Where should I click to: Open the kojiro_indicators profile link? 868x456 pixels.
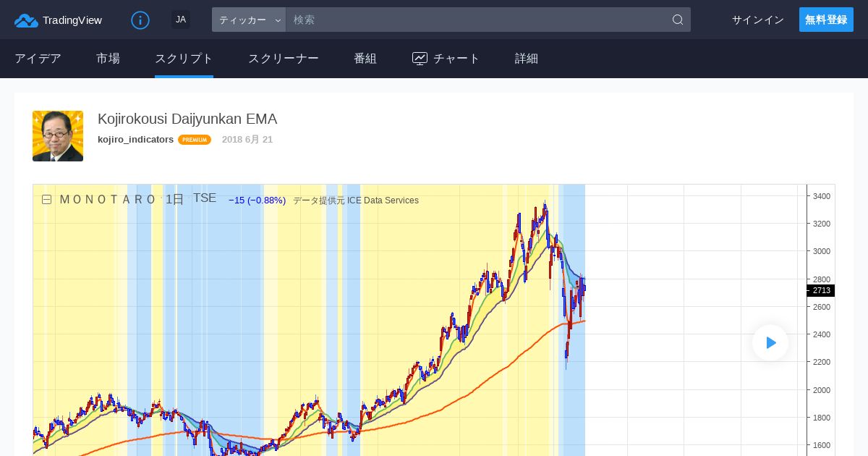(135, 139)
